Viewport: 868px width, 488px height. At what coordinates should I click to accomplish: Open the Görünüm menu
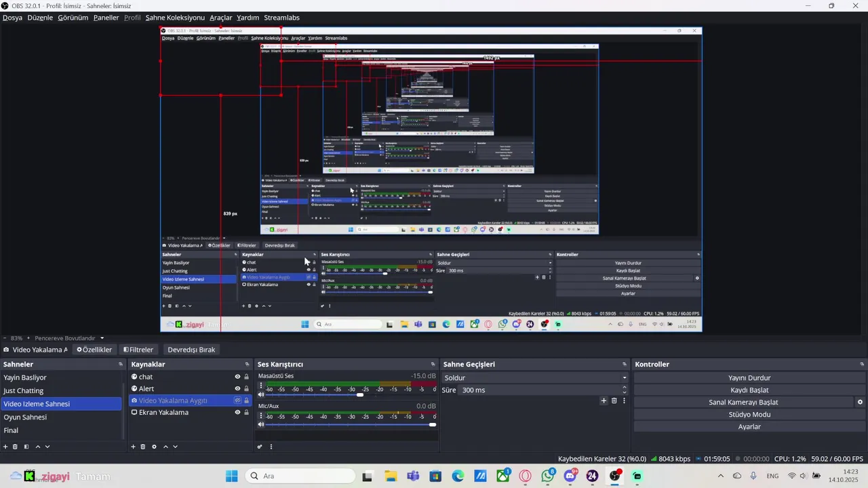point(73,18)
